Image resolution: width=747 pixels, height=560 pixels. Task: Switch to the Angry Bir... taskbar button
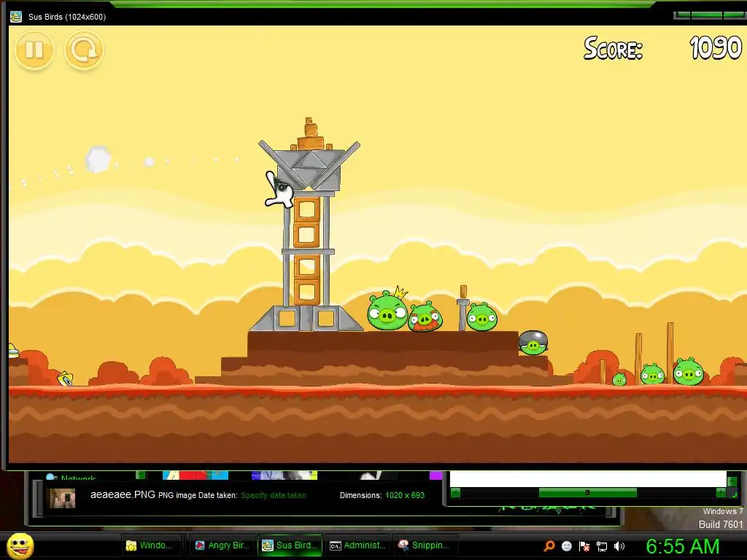pos(221,545)
